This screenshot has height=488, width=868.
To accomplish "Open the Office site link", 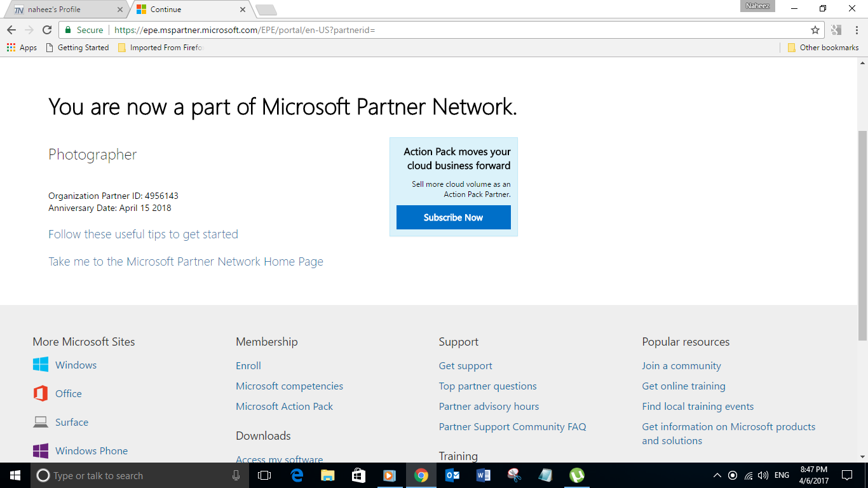I will [69, 394].
